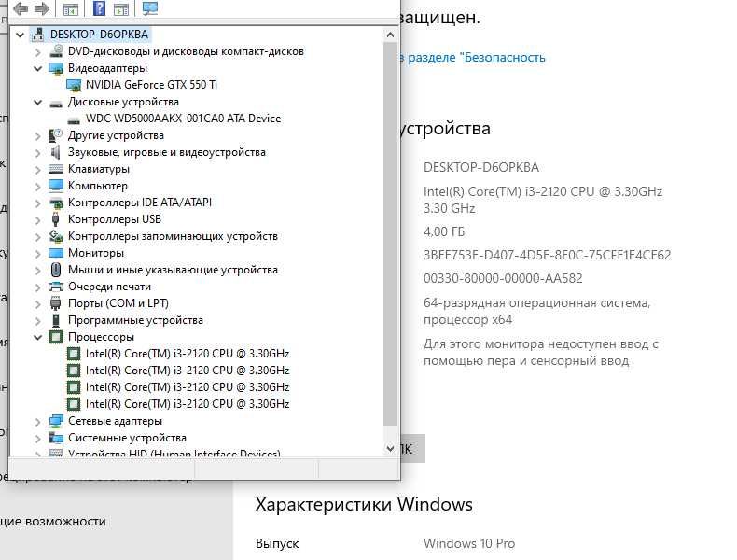Click the DVD drives category icon
The image size is (737, 560).
coord(56,50)
